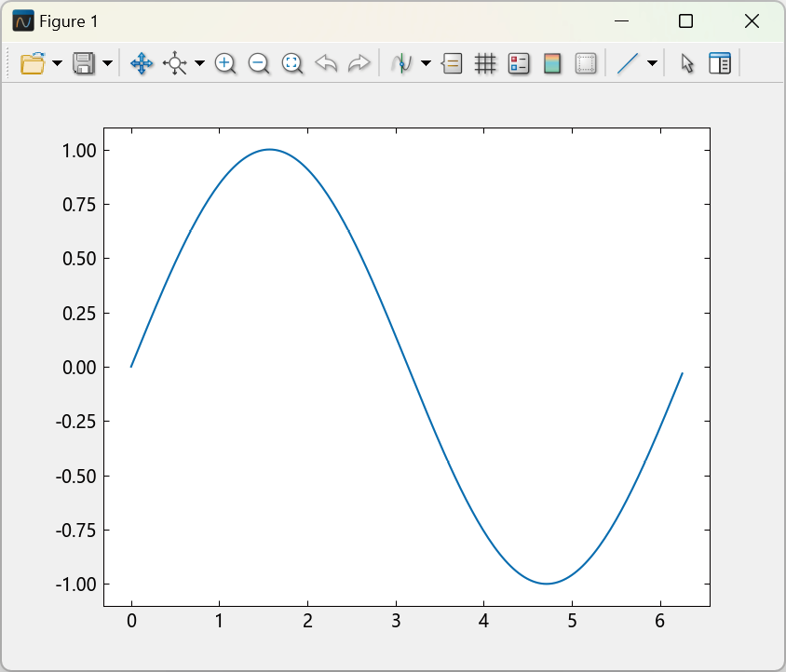Click the undo arrow
The image size is (786, 672).
pos(326,63)
